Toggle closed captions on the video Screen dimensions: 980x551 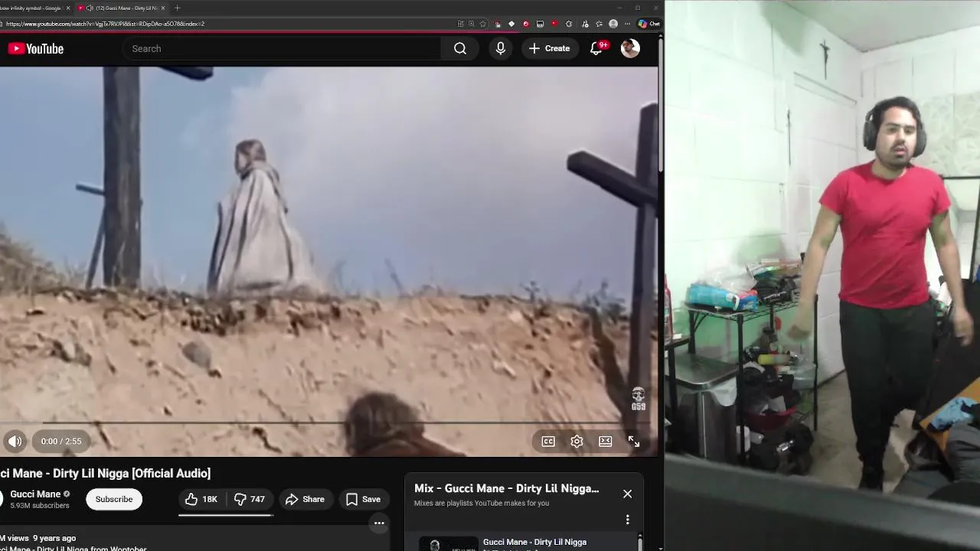tap(548, 442)
